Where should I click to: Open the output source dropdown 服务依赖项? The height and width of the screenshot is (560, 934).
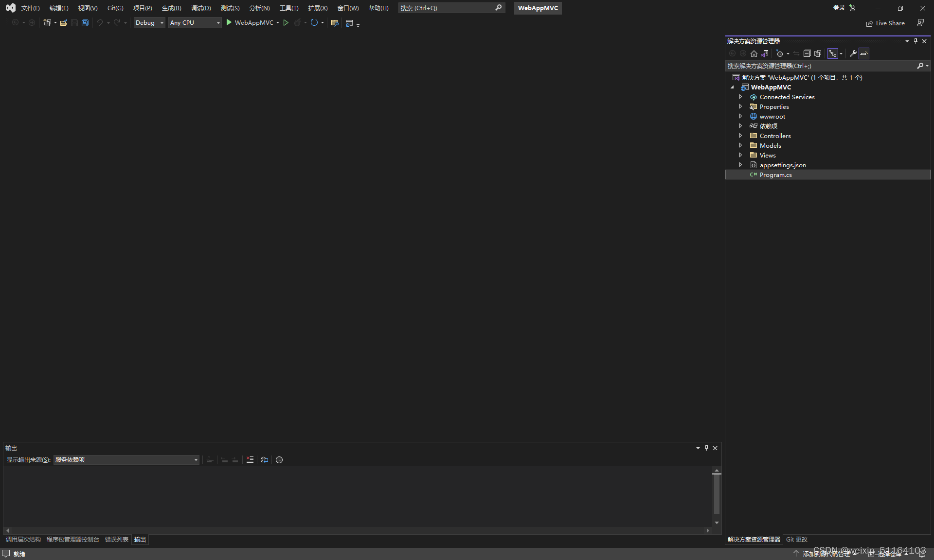click(126, 460)
